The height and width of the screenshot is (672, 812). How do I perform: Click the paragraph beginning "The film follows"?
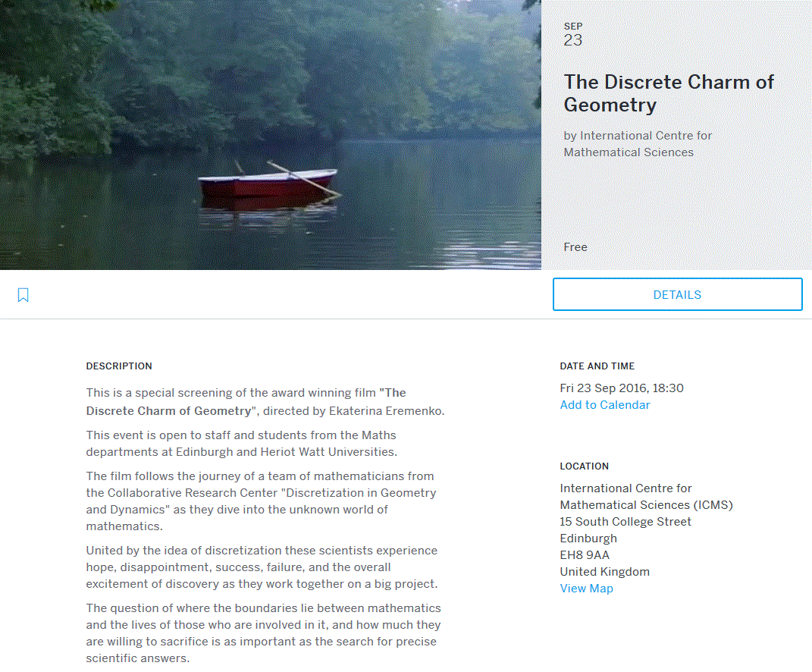coord(261,501)
